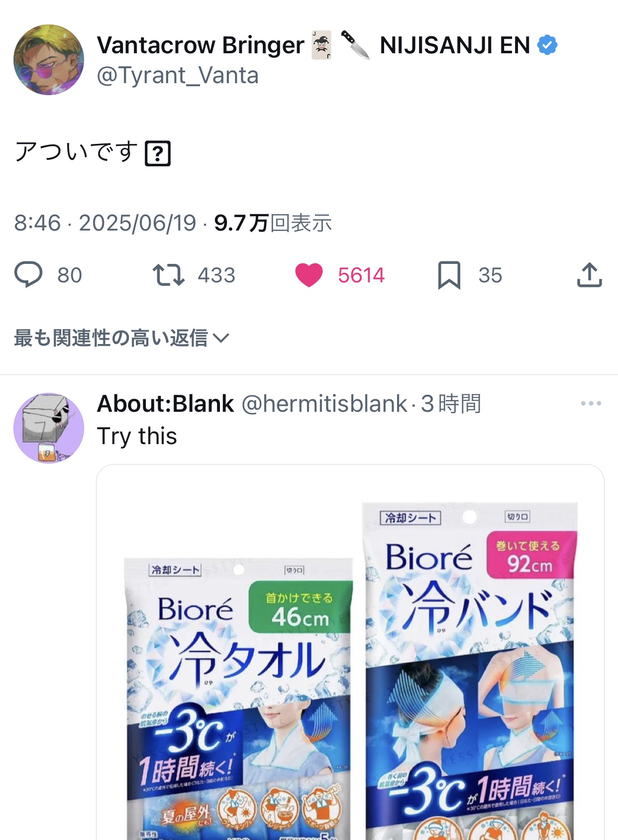Expand the 最も関連性の高い返信 sort dropdown

[x=121, y=338]
